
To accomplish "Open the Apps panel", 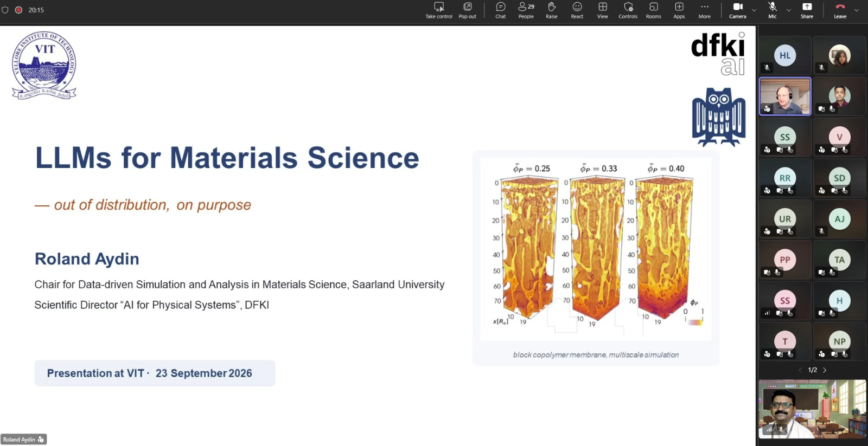I will click(679, 10).
